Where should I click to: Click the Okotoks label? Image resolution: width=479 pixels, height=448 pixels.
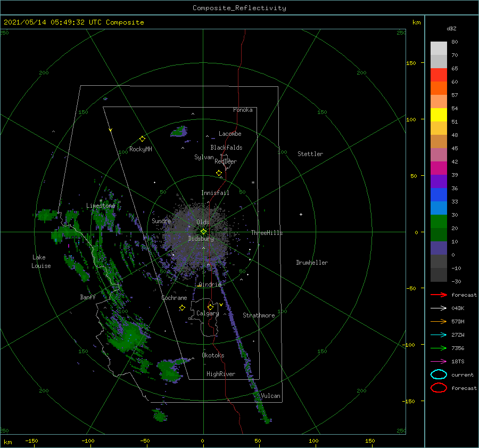pyautogui.click(x=213, y=355)
